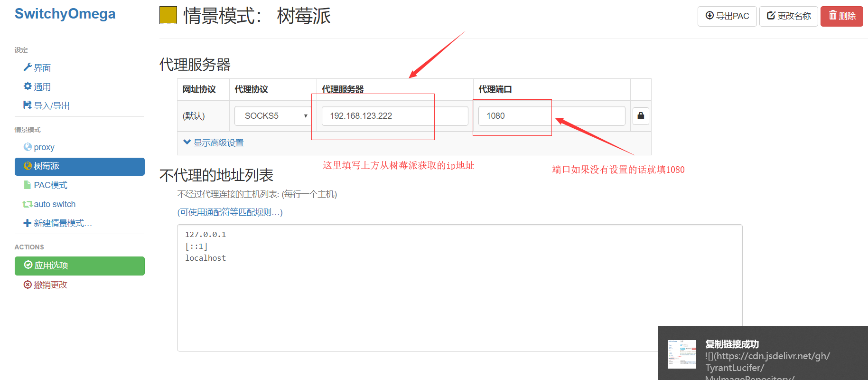Click the gear icon beside 通用
This screenshot has height=380, width=868.
[28, 86]
